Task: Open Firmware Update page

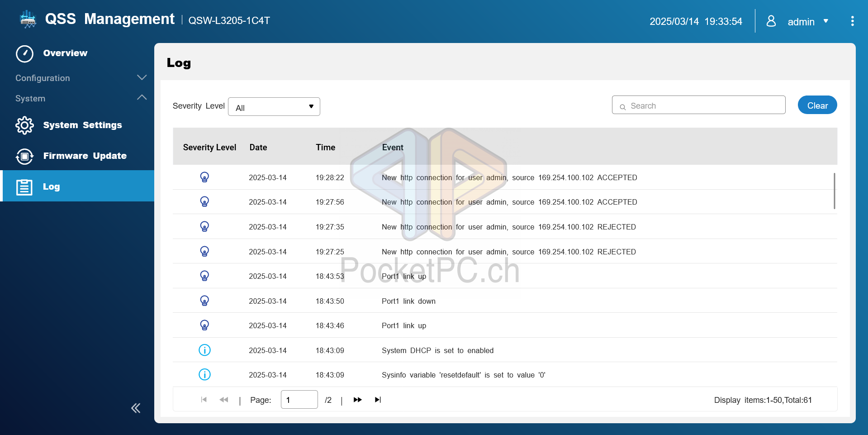Action: coord(85,156)
